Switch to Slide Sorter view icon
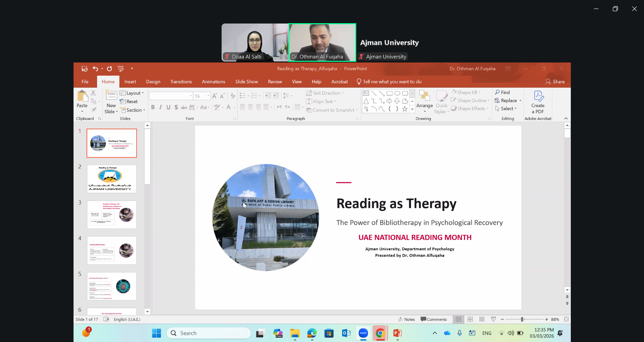 point(470,319)
